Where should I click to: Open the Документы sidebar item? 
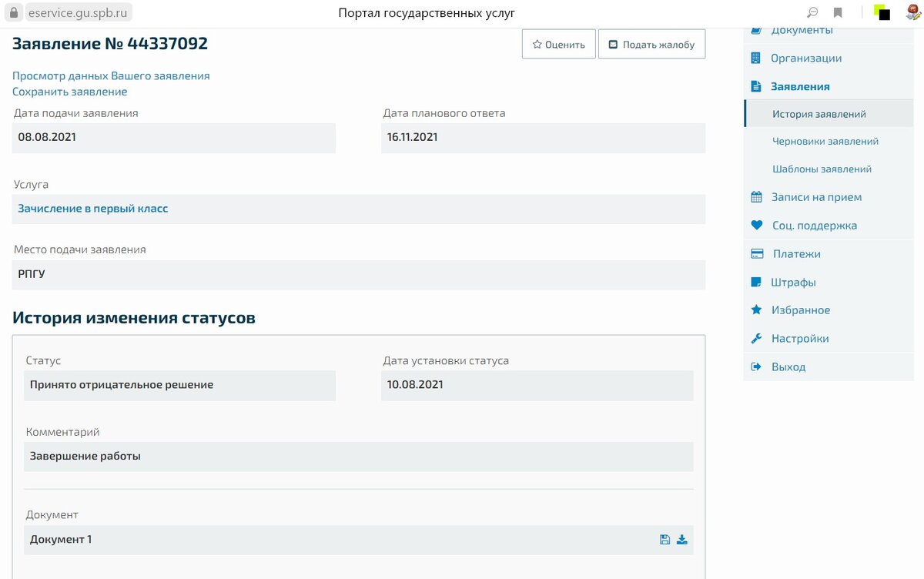click(802, 30)
